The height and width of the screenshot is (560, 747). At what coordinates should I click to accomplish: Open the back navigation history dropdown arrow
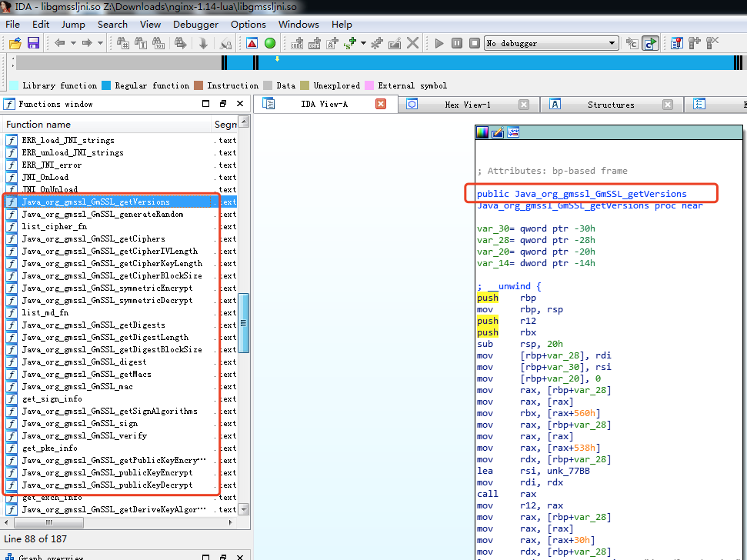click(72, 43)
